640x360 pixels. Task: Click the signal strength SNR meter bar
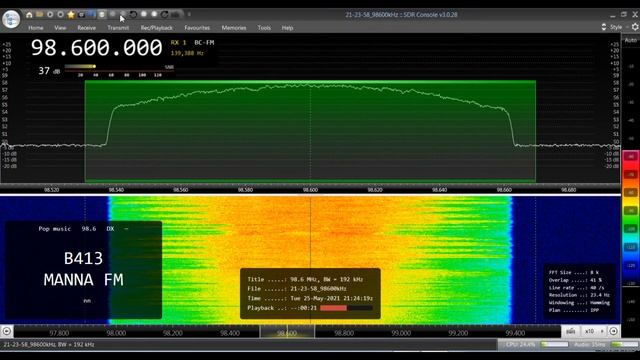point(119,67)
